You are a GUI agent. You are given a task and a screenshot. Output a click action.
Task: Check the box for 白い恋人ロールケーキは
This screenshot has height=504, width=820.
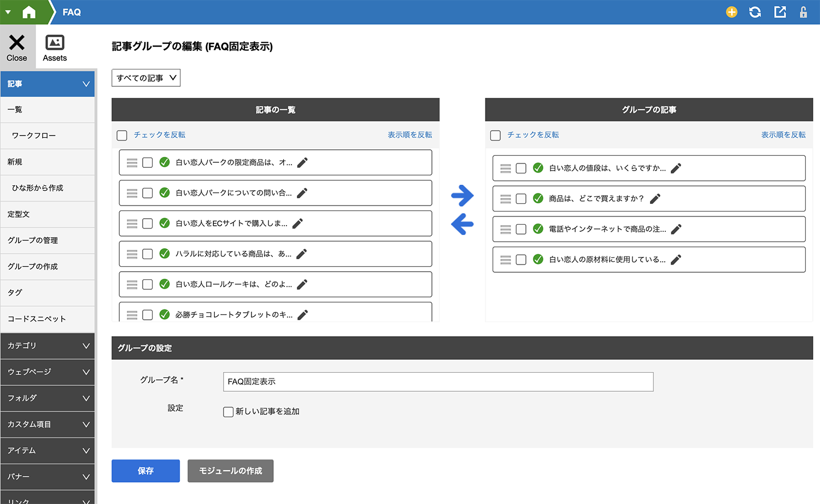pos(148,284)
